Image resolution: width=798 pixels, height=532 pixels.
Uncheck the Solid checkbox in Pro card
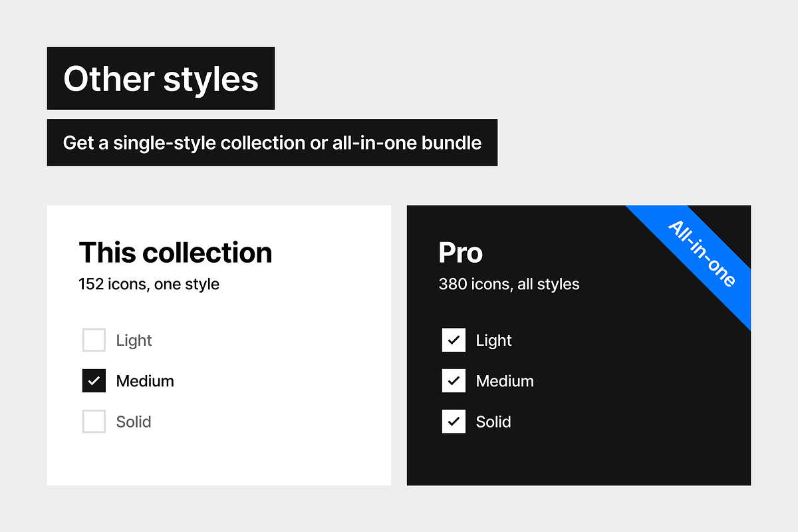pos(454,422)
